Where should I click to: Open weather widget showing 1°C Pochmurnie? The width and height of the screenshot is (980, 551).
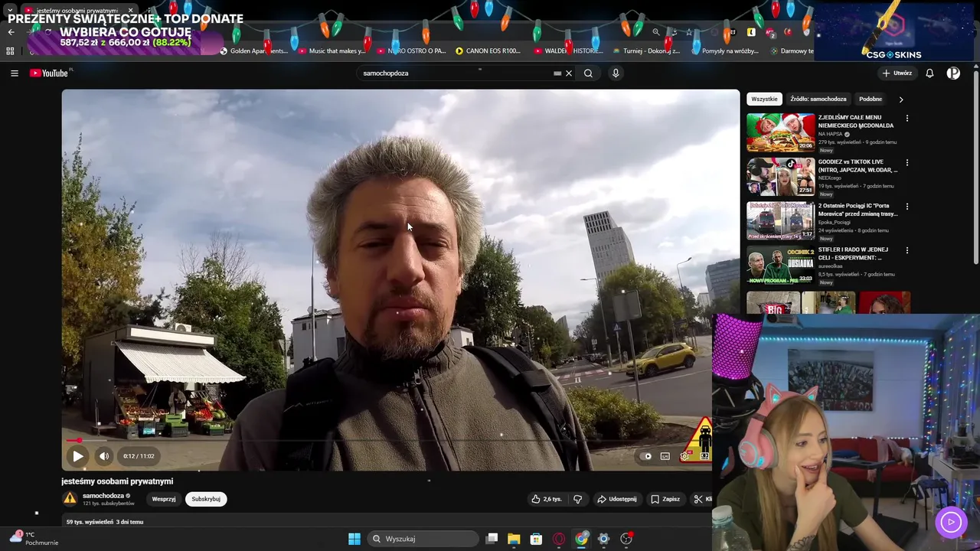click(x=34, y=539)
